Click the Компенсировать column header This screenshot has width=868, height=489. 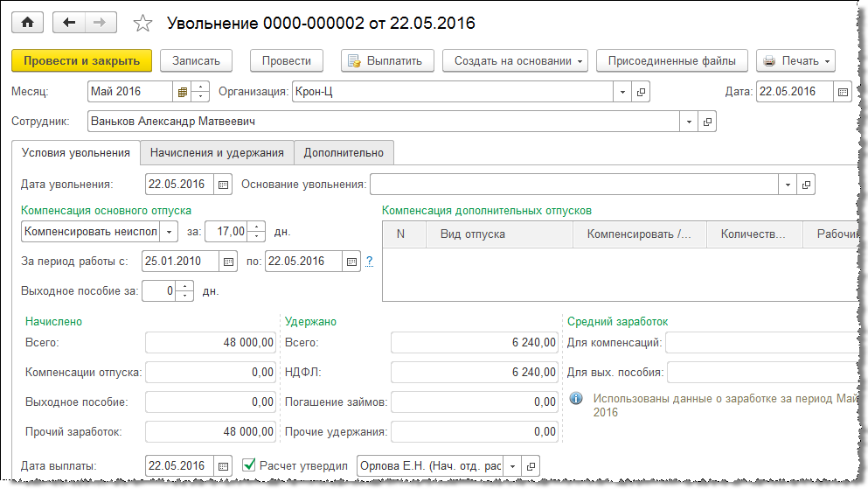pyautogui.click(x=640, y=234)
